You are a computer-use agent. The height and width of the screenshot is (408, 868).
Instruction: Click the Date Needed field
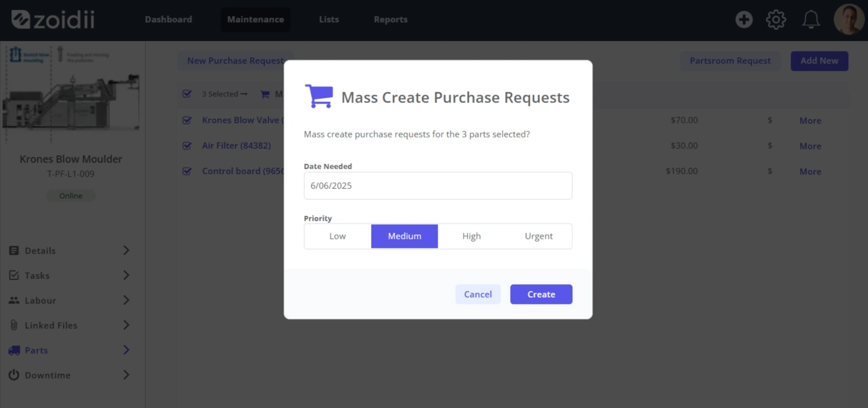click(438, 186)
